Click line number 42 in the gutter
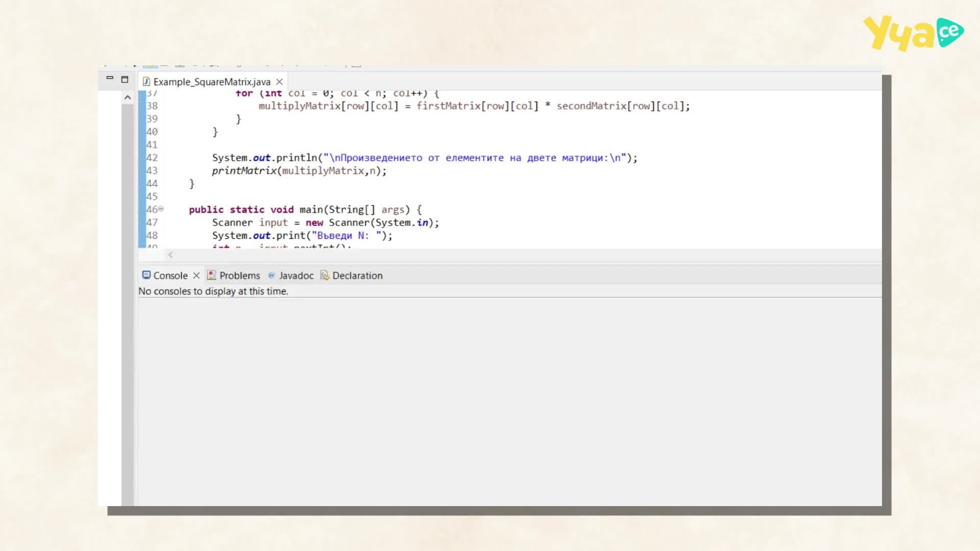Screen dimensions: 980x551 pyautogui.click(x=152, y=158)
